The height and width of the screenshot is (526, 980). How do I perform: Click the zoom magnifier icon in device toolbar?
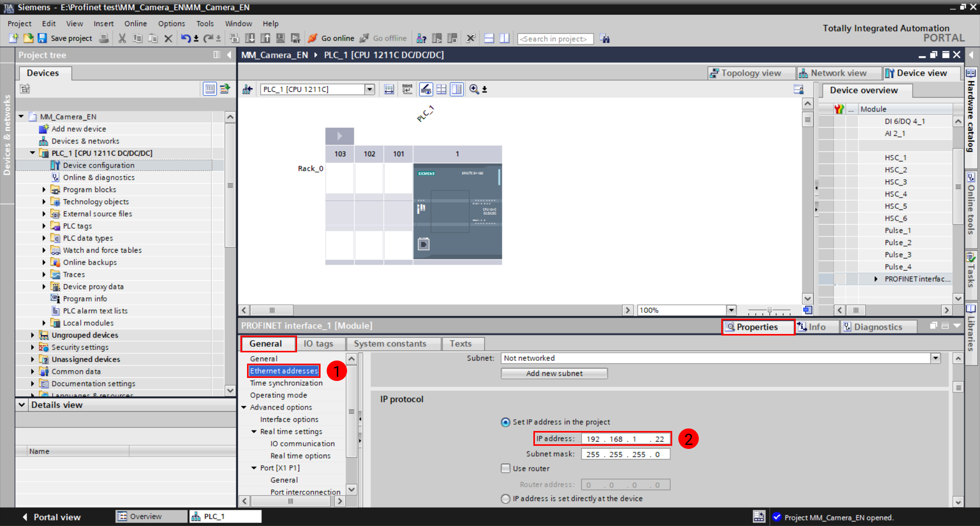pos(474,89)
